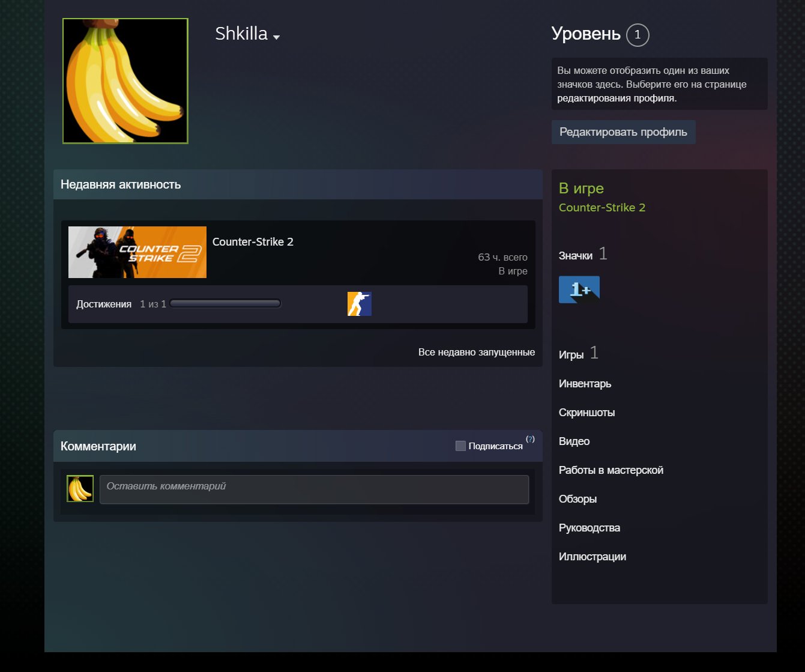
Task: Click the small banana avatar in comments
Action: pos(80,489)
